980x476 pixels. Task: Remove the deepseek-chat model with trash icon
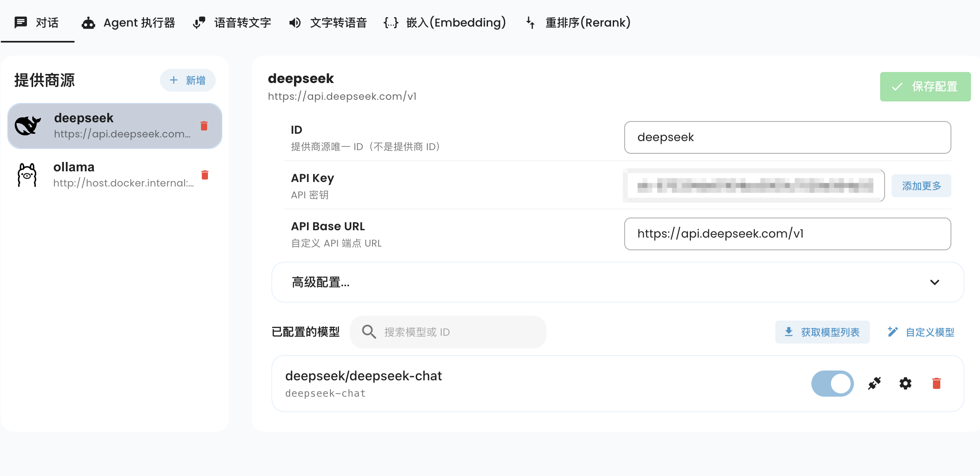coord(937,384)
